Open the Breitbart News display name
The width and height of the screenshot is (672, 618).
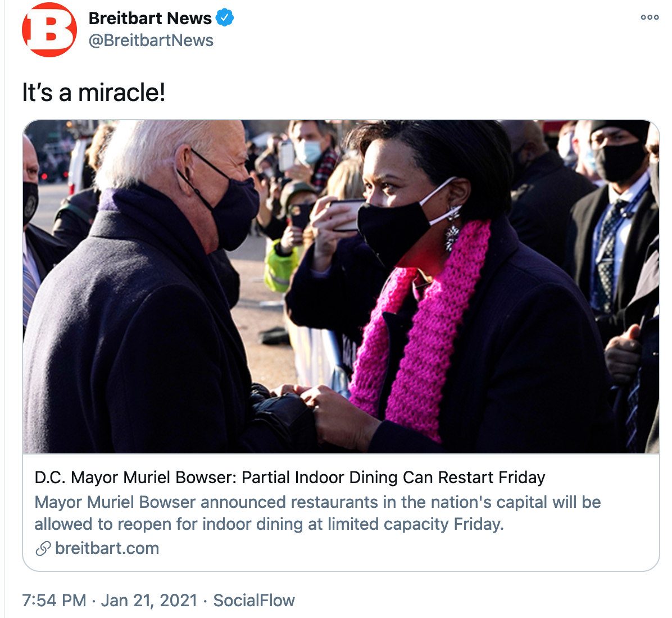point(150,19)
